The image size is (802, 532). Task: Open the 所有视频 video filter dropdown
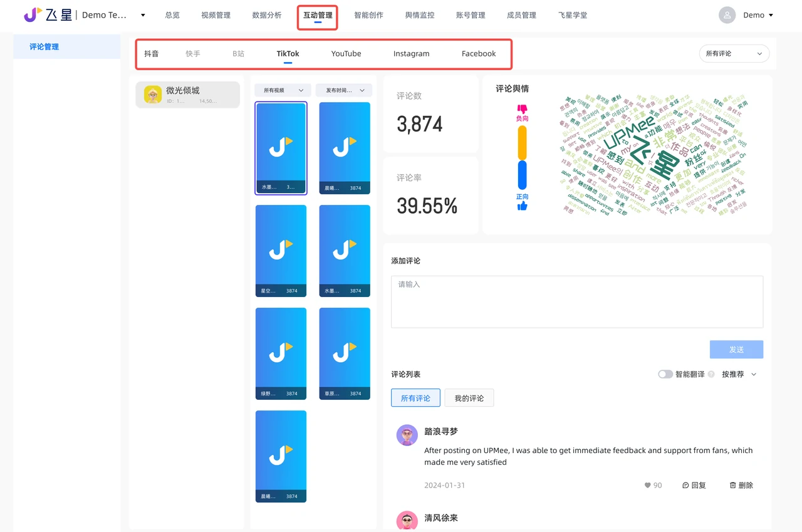point(281,90)
